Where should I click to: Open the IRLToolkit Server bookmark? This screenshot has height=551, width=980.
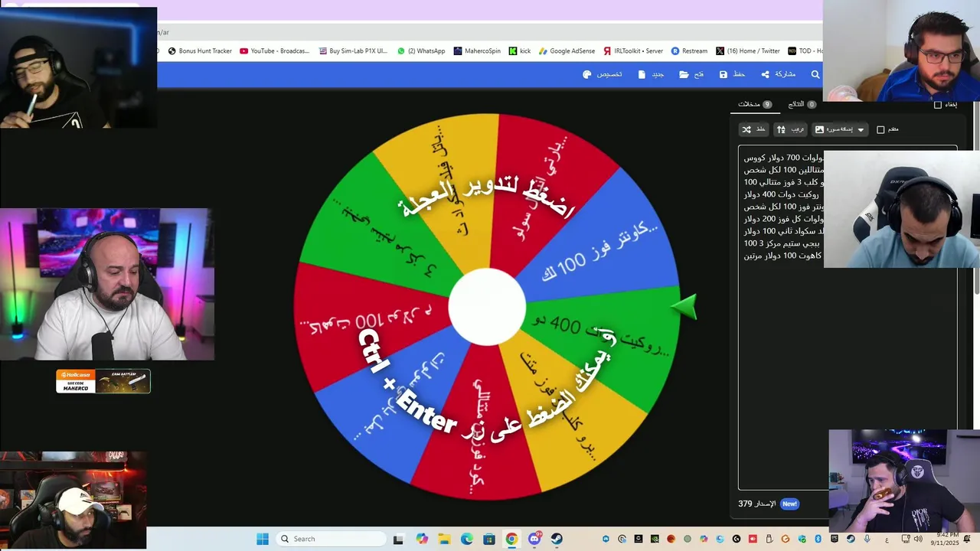(632, 51)
